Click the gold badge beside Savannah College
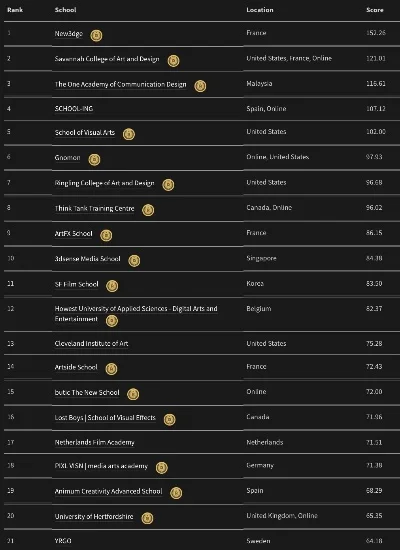The image size is (400, 550). tap(173, 61)
